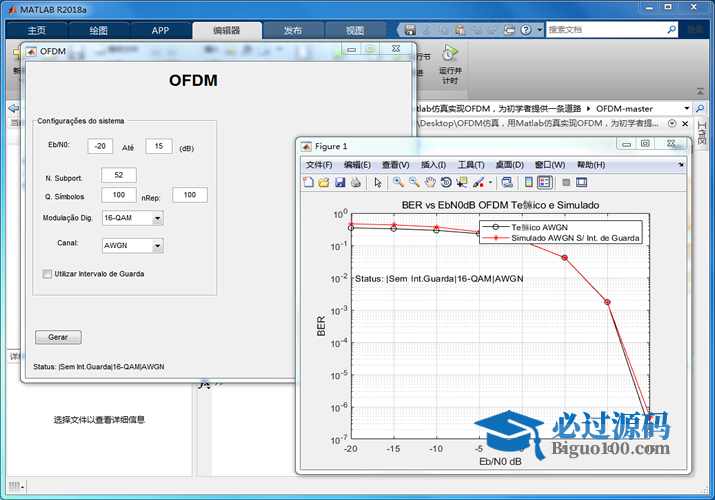This screenshot has height=500, width=715.
Task: Click the Link Plot icon
Action: pos(507,182)
